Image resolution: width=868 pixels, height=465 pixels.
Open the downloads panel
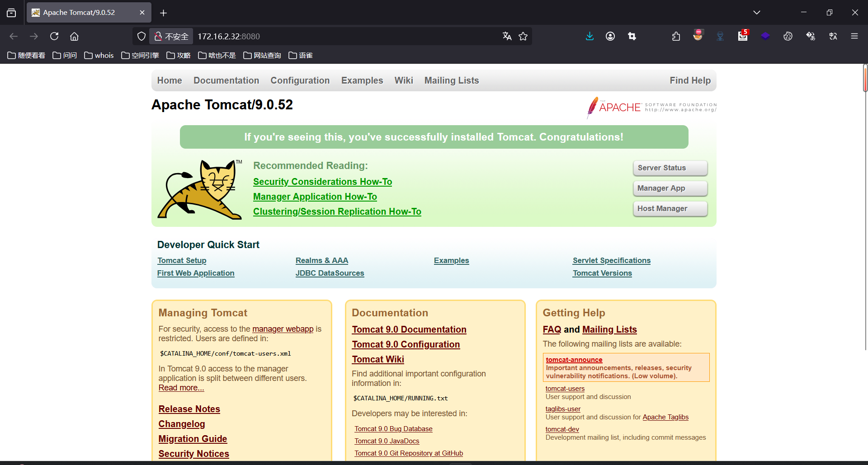point(590,36)
